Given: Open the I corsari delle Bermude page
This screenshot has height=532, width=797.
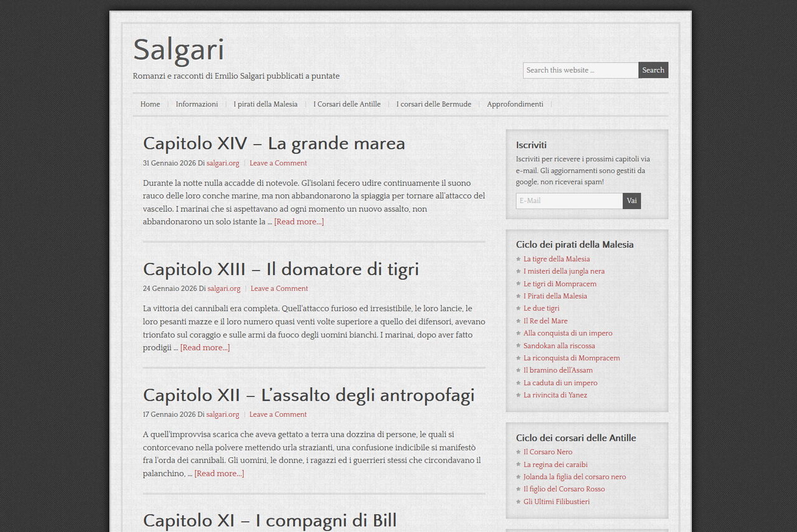Looking at the screenshot, I should coord(433,104).
